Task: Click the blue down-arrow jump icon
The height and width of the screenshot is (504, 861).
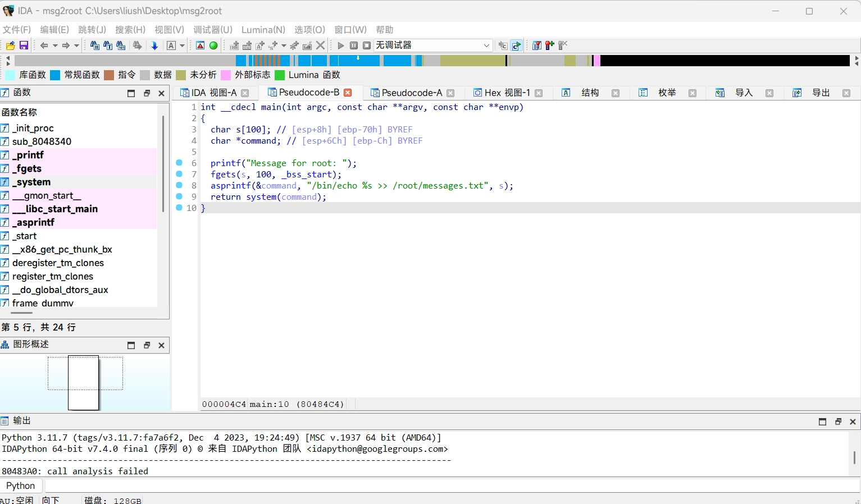Action: click(x=154, y=45)
